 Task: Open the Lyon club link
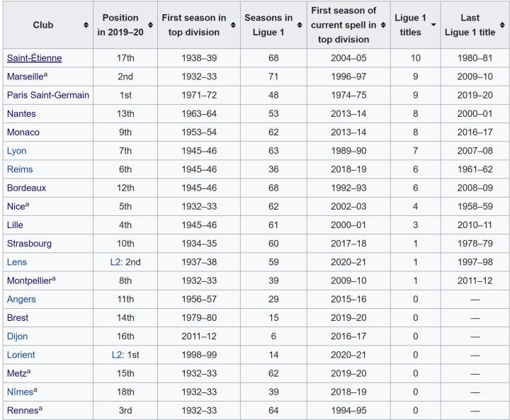pyautogui.click(x=16, y=151)
